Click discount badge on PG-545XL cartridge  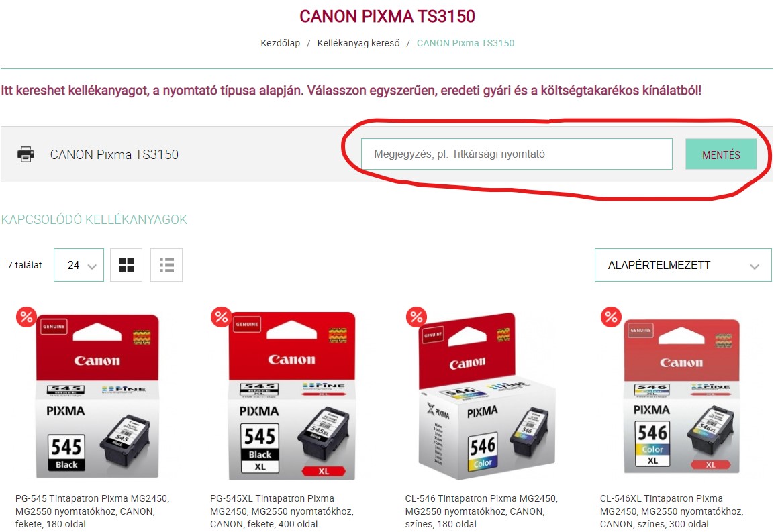222,317
